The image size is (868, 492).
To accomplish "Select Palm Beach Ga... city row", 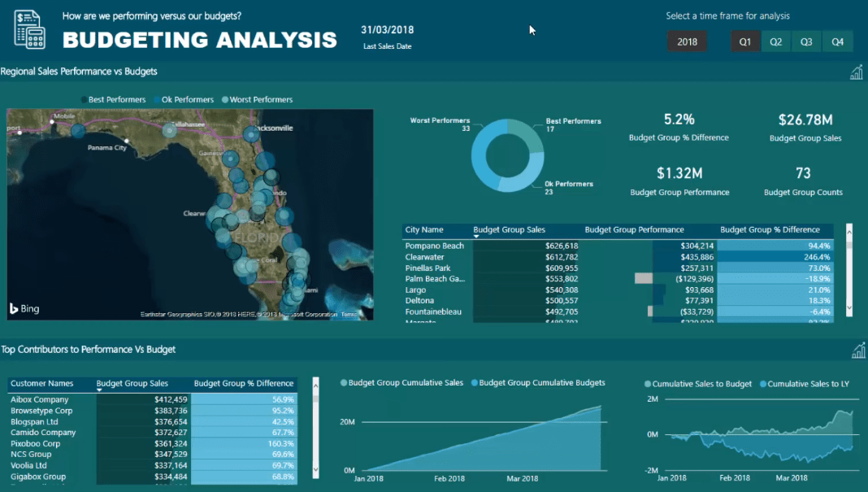I will tap(618, 279).
